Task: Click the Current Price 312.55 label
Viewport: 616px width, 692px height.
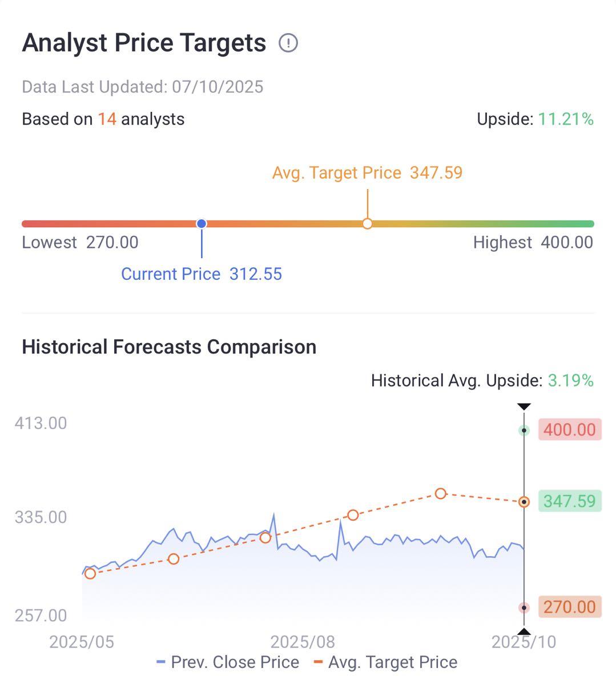Action: point(202,274)
